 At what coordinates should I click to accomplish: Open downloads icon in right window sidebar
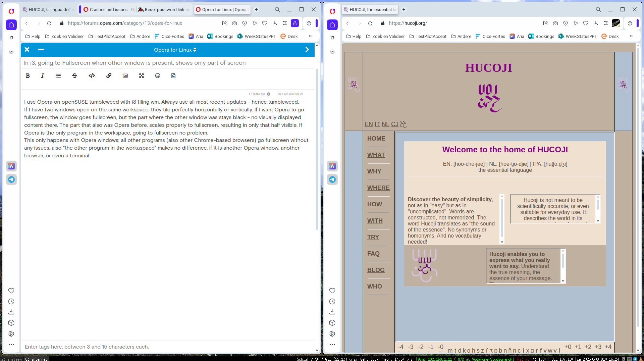click(332, 312)
